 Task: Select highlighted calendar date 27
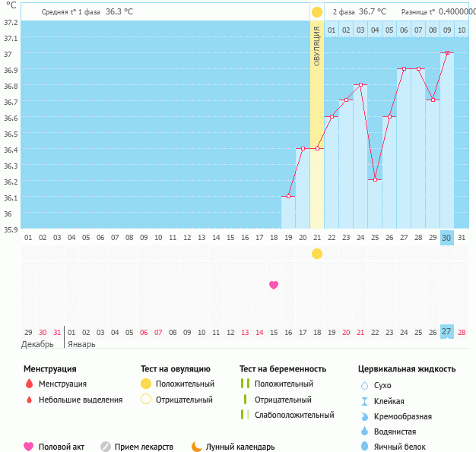[447, 331]
